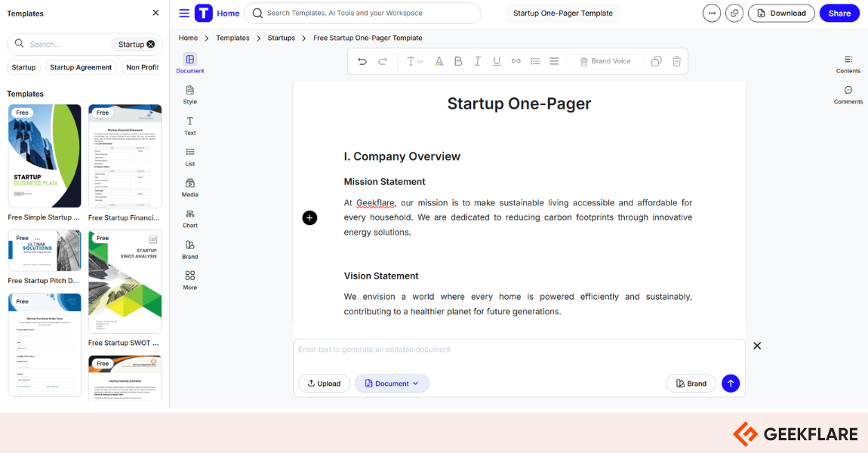Click the redo arrow in the toolbar
The height and width of the screenshot is (453, 868).
pyautogui.click(x=383, y=61)
